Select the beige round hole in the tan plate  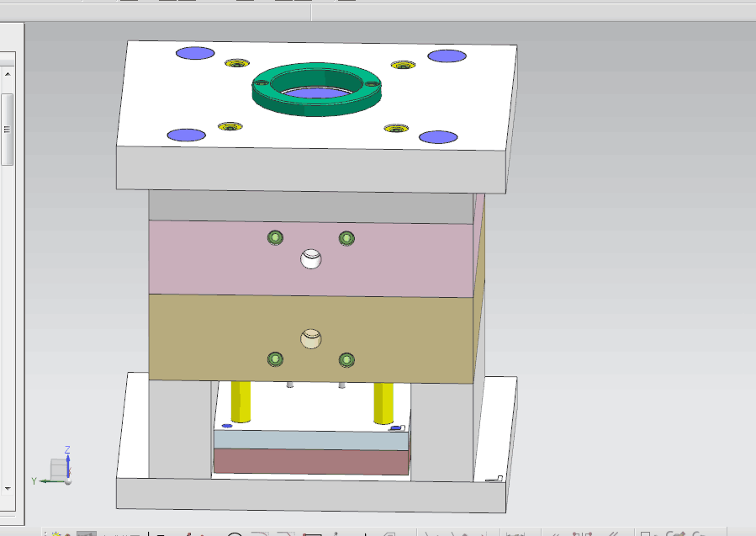(x=311, y=338)
